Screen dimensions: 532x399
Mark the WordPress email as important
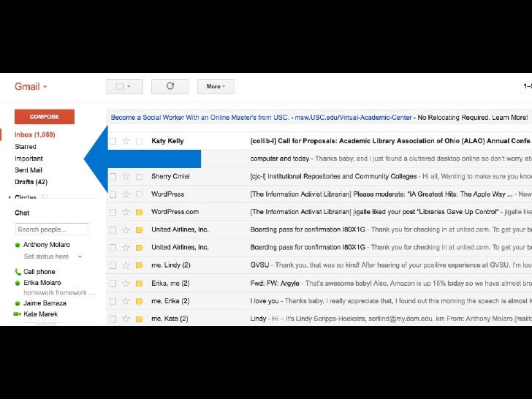click(139, 194)
